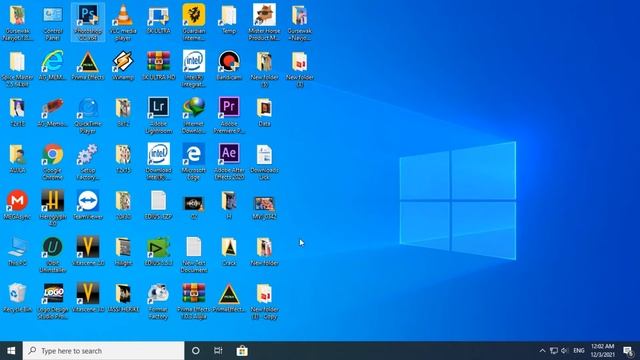Select the Crack folder icon
This screenshot has height=360, width=640.
[x=229, y=251]
